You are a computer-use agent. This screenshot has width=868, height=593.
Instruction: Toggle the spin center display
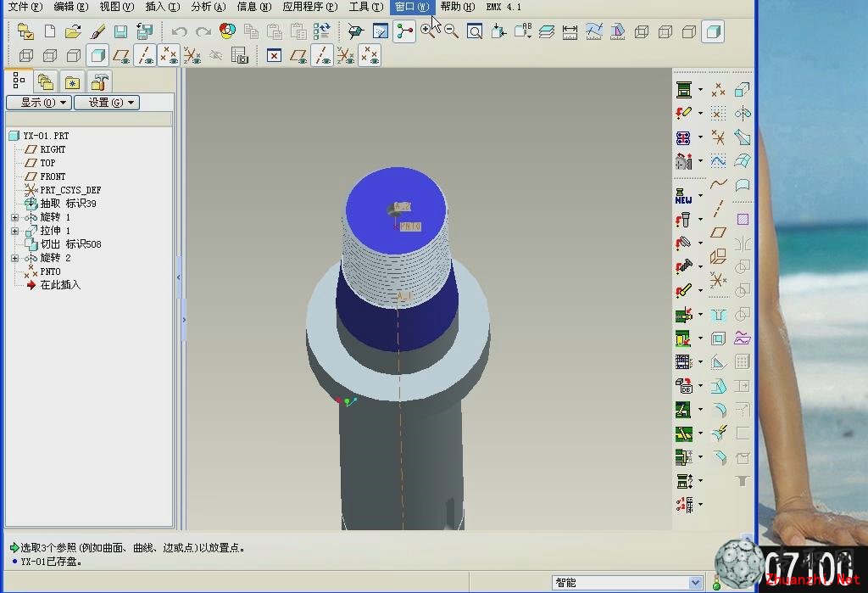click(404, 31)
